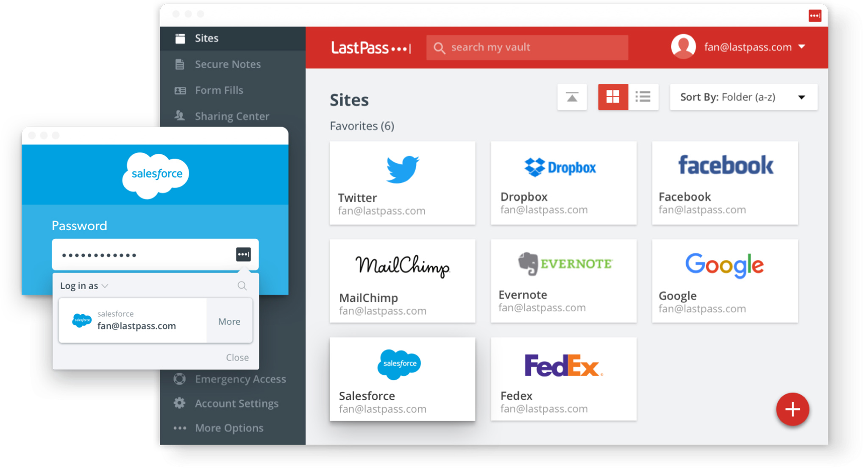
Task: Click the LastPass icon inside password field
Action: (243, 254)
